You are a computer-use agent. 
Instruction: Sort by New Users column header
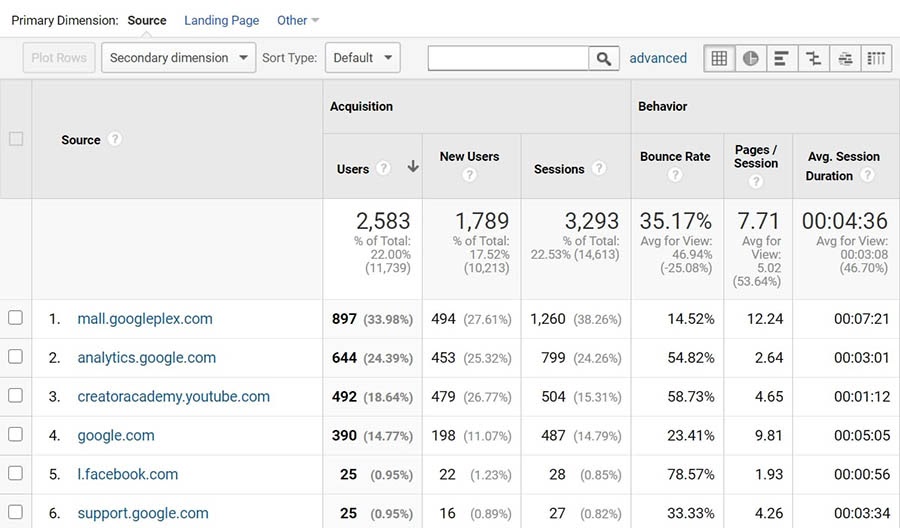click(470, 156)
